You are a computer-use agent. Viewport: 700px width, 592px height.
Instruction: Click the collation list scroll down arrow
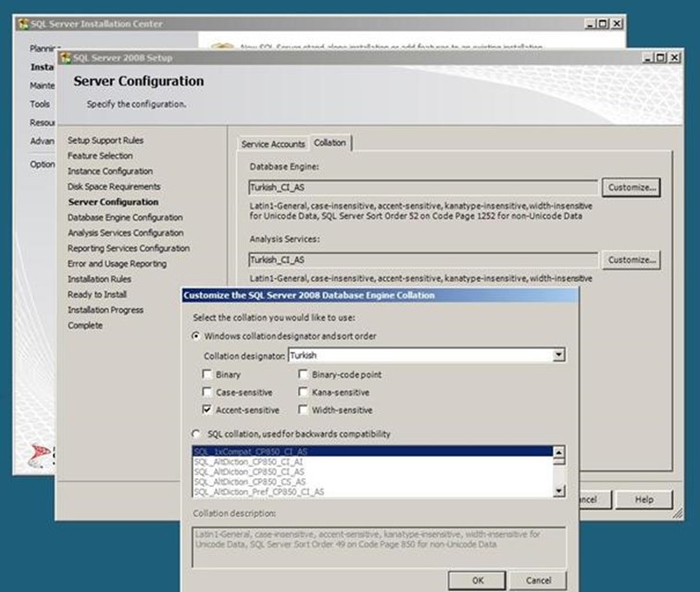(x=559, y=491)
